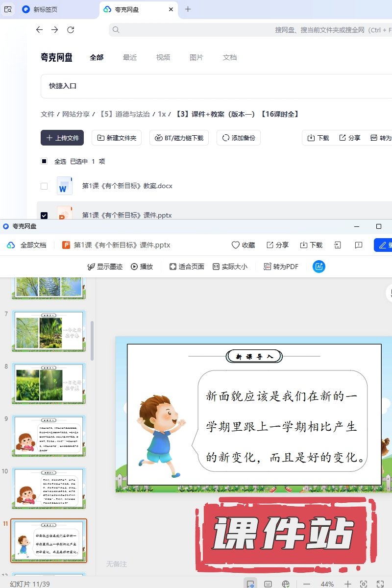This screenshot has width=392, height=588.
Task: Click the blue AI assistant icon
Action: tap(319, 267)
